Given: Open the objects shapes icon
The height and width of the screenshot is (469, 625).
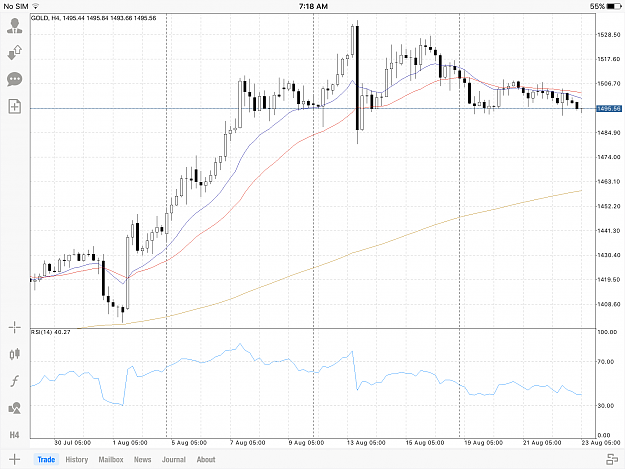Looking at the screenshot, I should [15, 408].
